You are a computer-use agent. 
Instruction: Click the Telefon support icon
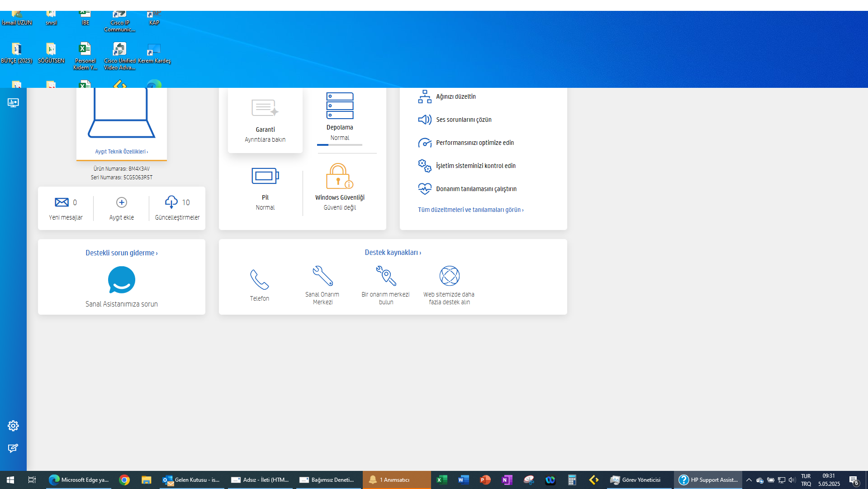260,280
